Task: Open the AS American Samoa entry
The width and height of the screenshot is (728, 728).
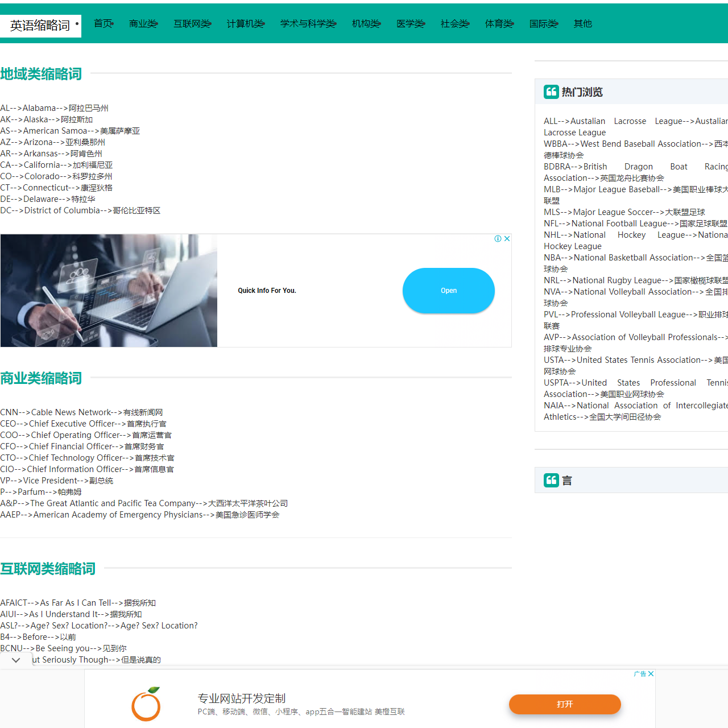Action: tap(70, 131)
